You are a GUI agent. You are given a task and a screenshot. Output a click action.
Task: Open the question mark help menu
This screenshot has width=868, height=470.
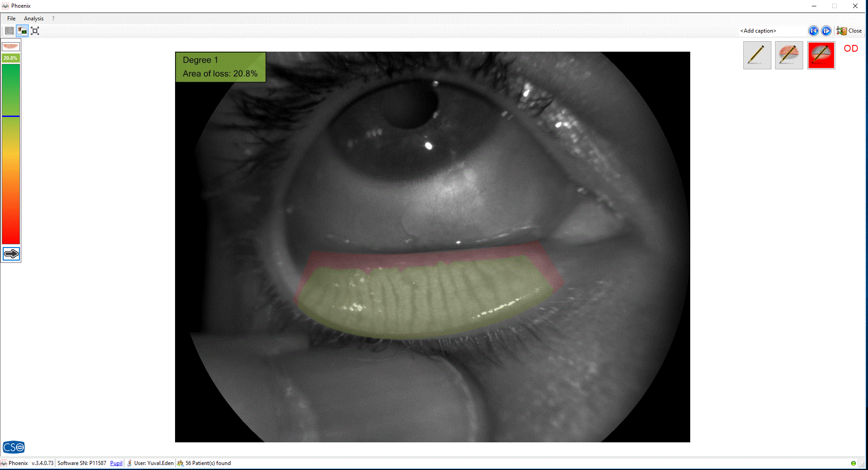pyautogui.click(x=53, y=19)
